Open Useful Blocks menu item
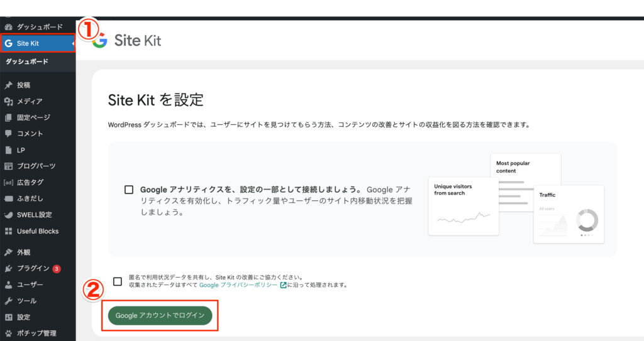The height and width of the screenshot is (341, 644). 38,231
